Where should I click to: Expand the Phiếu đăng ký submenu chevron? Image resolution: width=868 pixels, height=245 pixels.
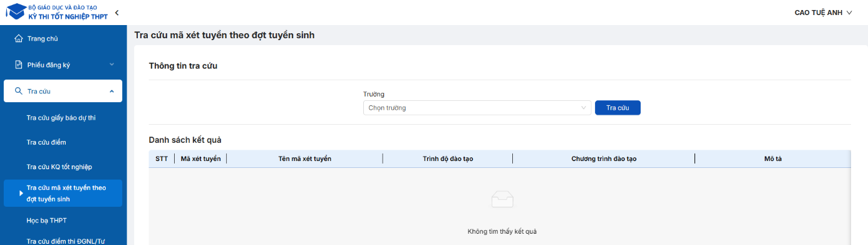click(111, 65)
